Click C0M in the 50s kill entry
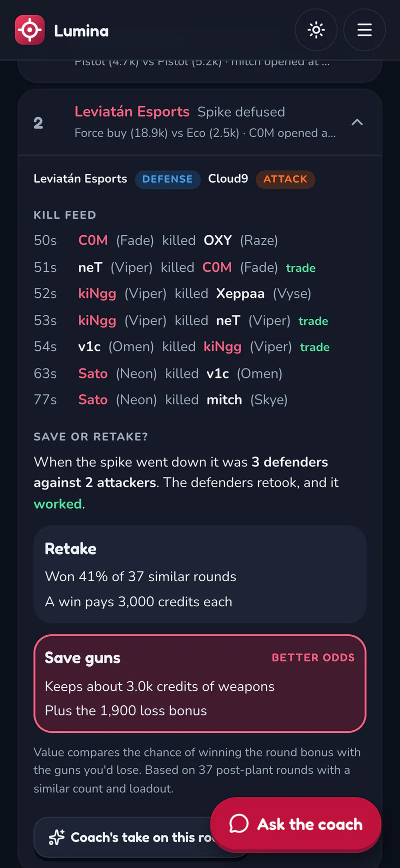 [x=93, y=240]
